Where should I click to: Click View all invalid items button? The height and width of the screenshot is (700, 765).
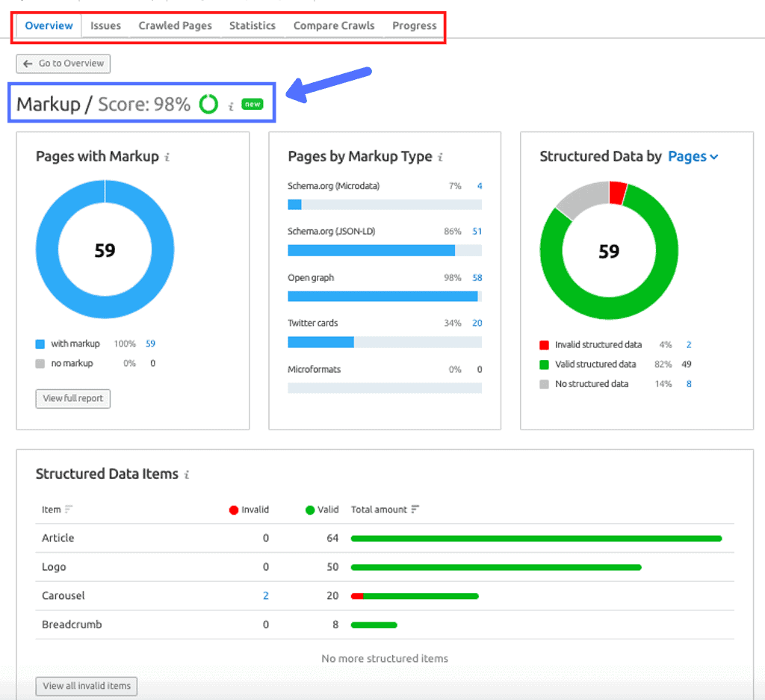click(x=87, y=686)
